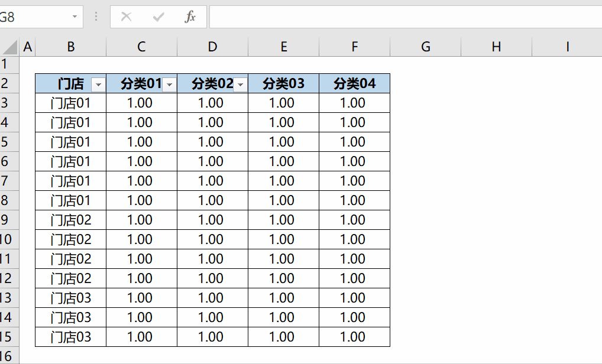Select row 3 header

coord(9,103)
